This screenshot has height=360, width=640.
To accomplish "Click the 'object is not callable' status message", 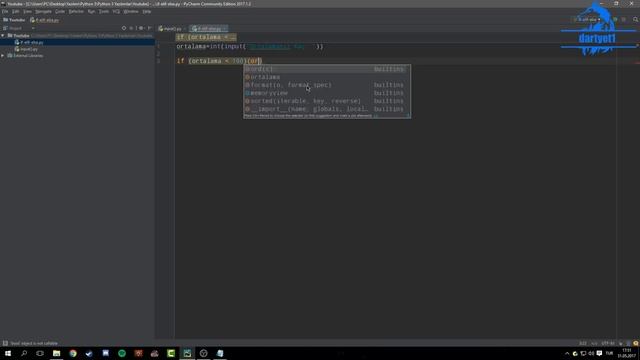I will (34, 343).
